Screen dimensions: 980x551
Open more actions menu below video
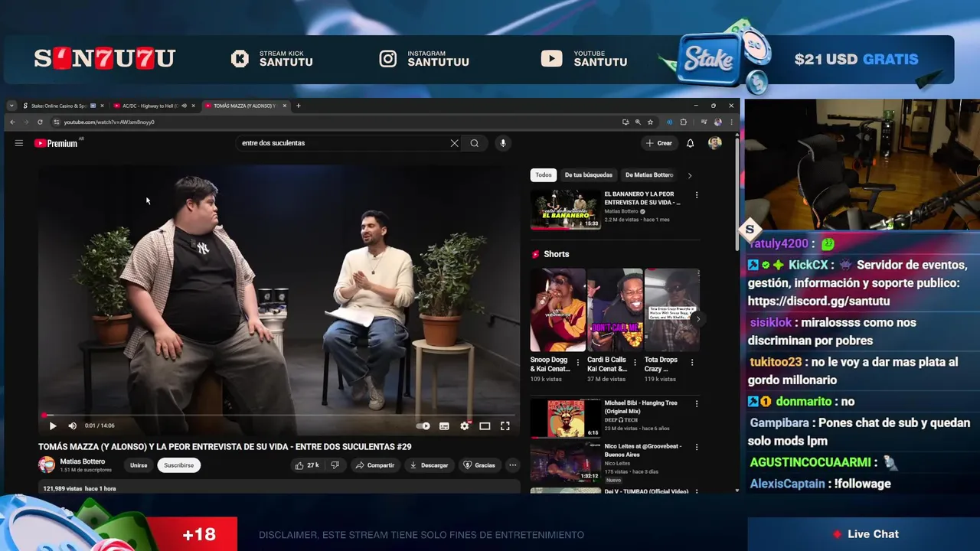tap(513, 465)
